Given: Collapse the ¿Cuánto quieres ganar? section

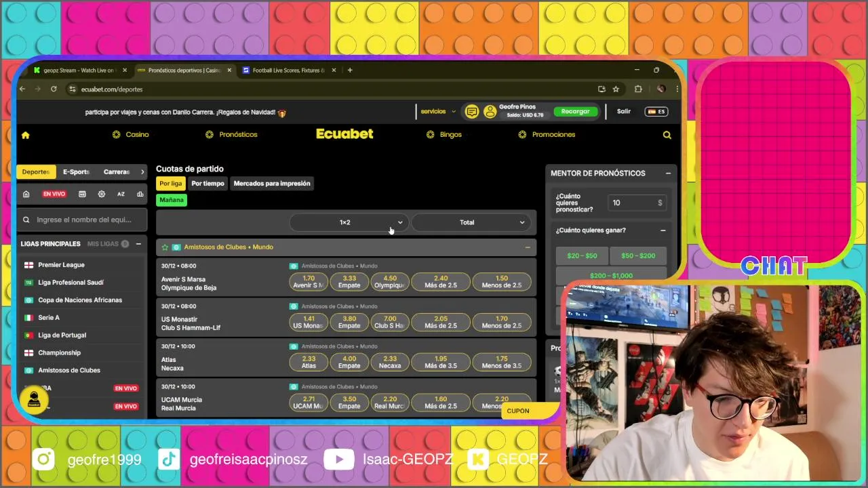Looking at the screenshot, I should point(663,230).
